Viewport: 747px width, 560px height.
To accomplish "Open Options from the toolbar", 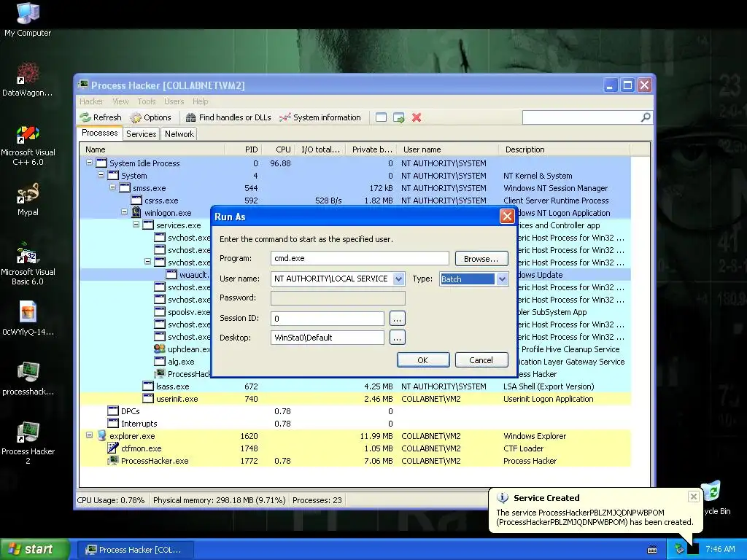I will point(150,117).
